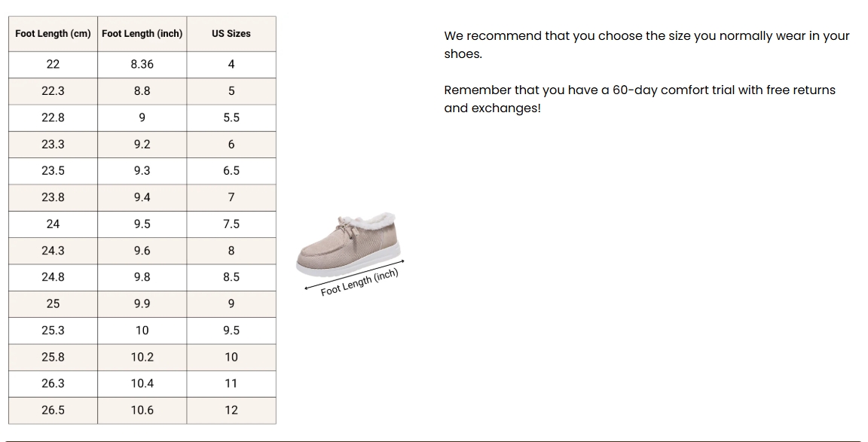Click US size 5.5 cell
This screenshot has height=442, width=868.
pyautogui.click(x=231, y=117)
